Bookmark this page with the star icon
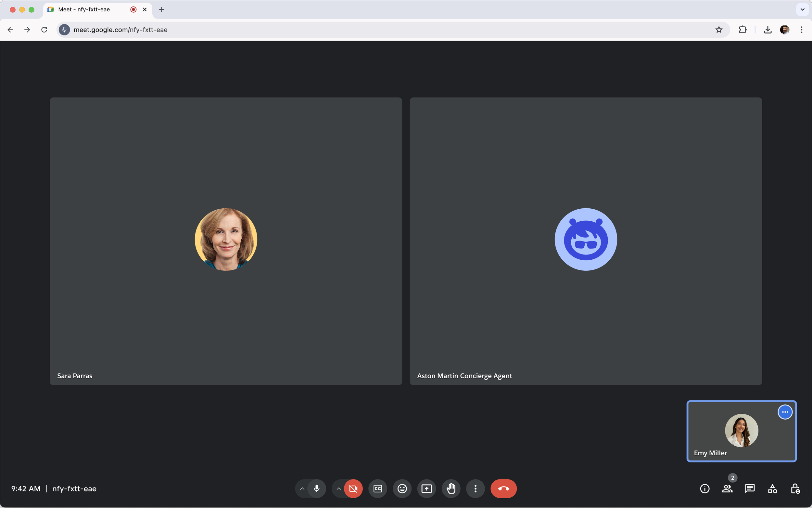Image resolution: width=812 pixels, height=508 pixels. pyautogui.click(x=719, y=30)
